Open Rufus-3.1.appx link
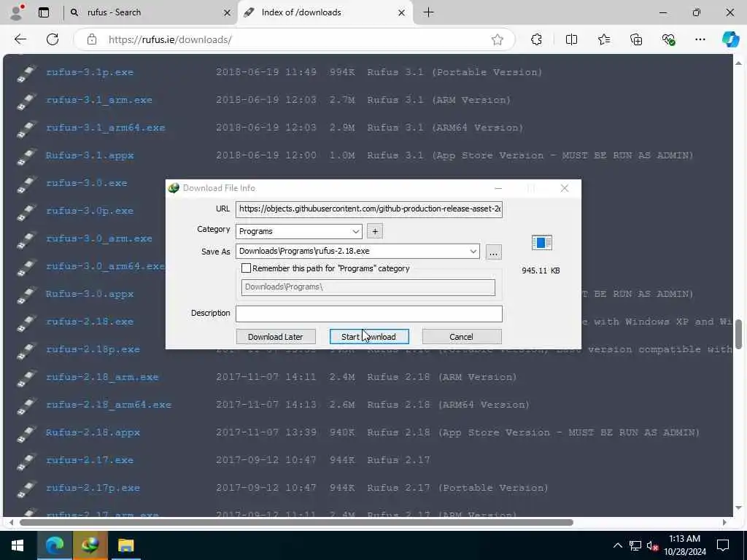This screenshot has height=560, width=747. pyautogui.click(x=90, y=155)
